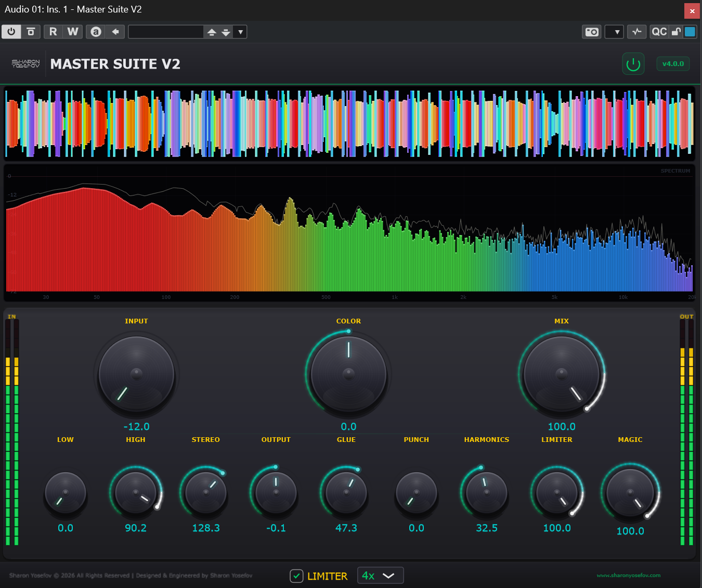Switch between A/B setups using the 'a' icon
Viewport: 702px width, 588px height.
[96, 32]
